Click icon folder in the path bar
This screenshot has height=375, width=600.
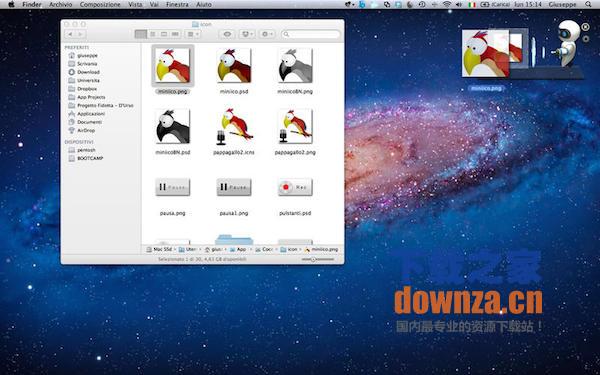pyautogui.click(x=289, y=249)
